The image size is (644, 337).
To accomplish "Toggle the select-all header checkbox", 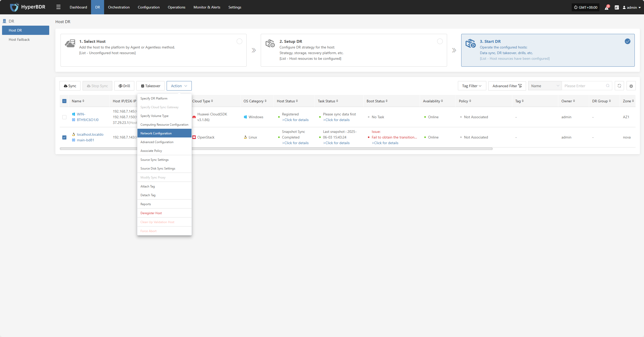I will tap(64, 101).
